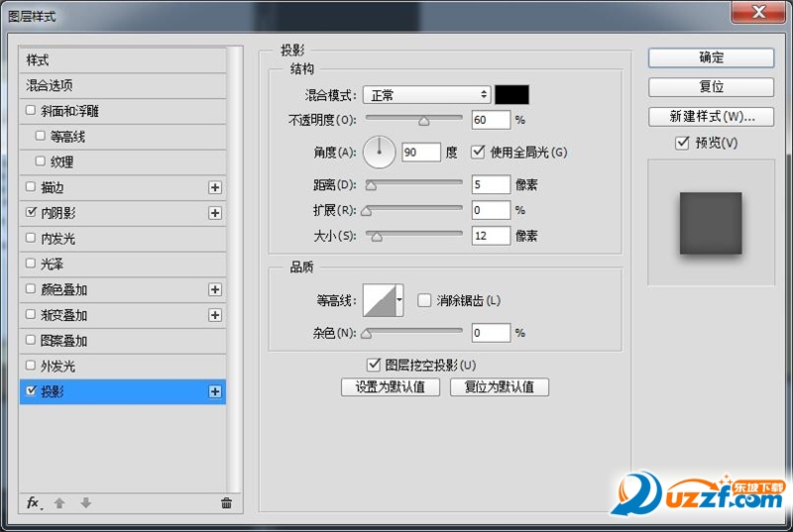Click the move effect up arrow
The height and width of the screenshot is (532, 793).
click(x=59, y=503)
